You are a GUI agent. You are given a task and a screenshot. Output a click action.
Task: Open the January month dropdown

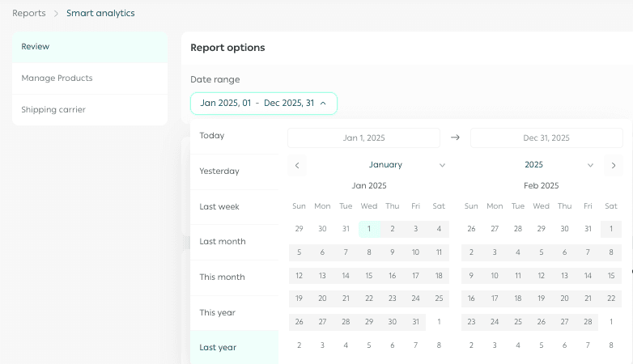[407, 165]
